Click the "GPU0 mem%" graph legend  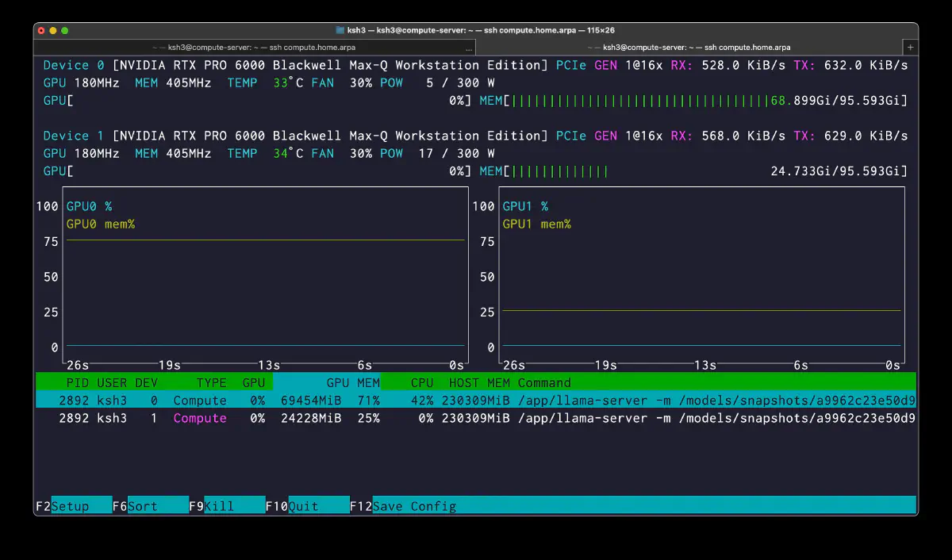[x=101, y=224]
